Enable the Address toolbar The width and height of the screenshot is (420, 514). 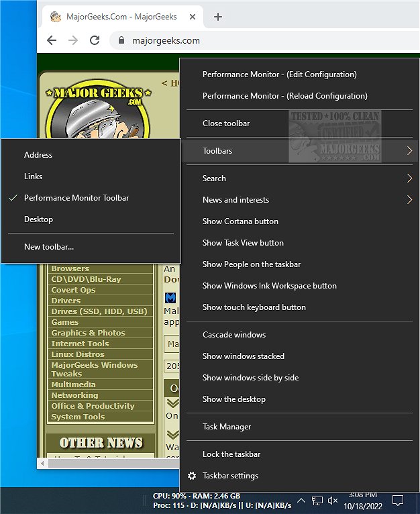38,155
